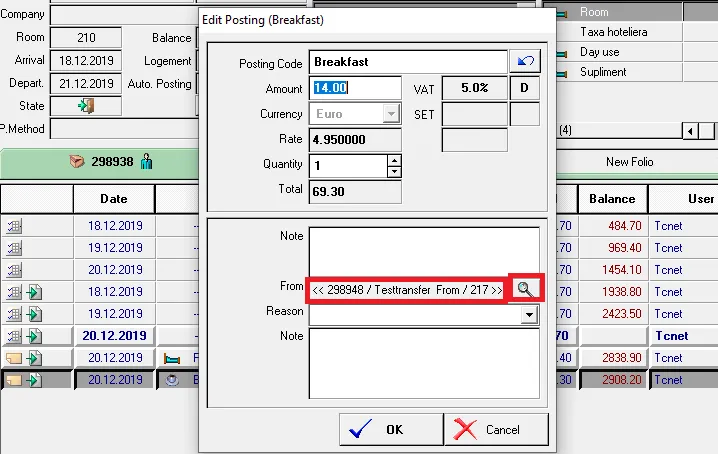Viewport: 718px width, 454px height.
Task: Click the lower Note text area
Action: pyautogui.click(x=424, y=363)
